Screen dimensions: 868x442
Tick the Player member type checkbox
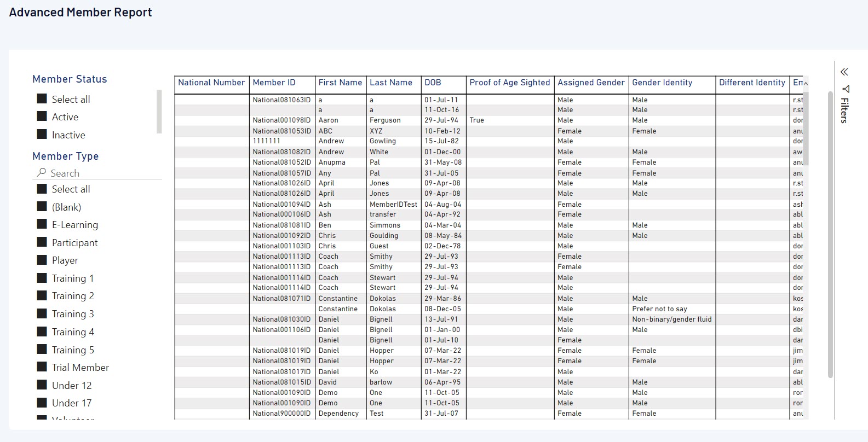point(42,260)
